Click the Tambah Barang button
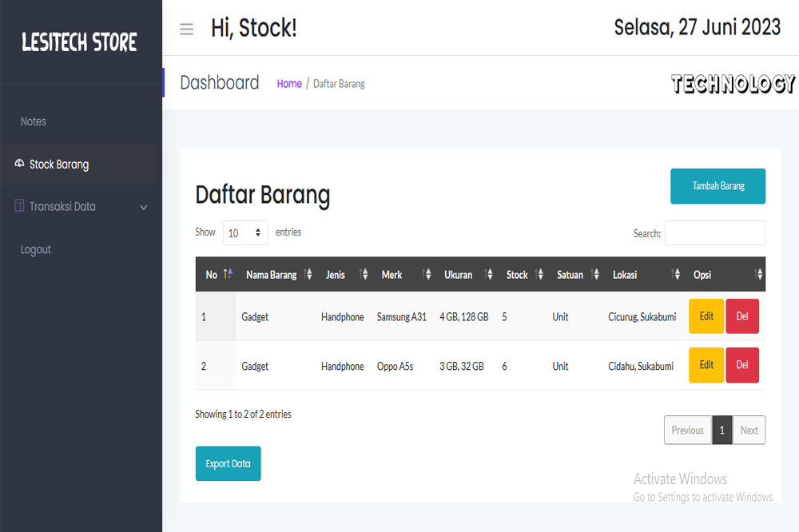799x532 pixels. click(718, 186)
